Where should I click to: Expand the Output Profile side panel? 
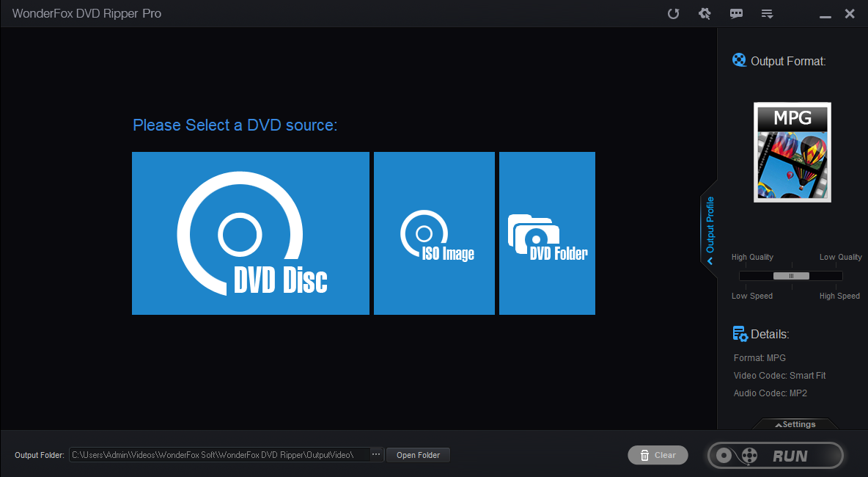tap(710, 229)
